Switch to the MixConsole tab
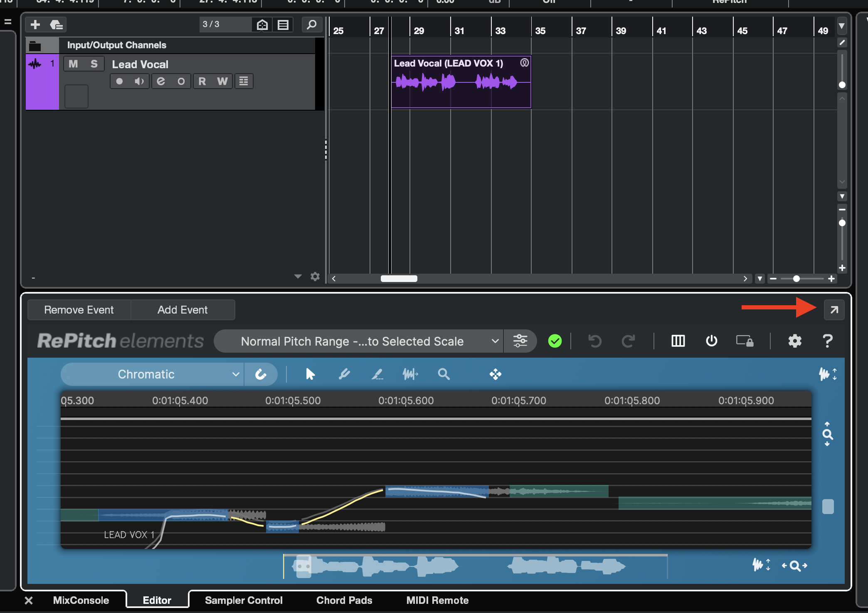Image resolution: width=868 pixels, height=613 pixels. point(81,600)
